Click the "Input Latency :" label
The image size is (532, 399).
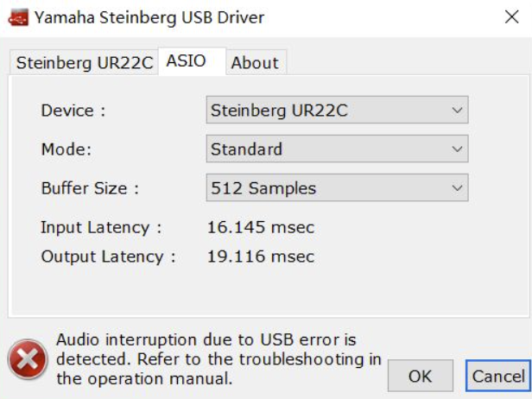pyautogui.click(x=100, y=228)
